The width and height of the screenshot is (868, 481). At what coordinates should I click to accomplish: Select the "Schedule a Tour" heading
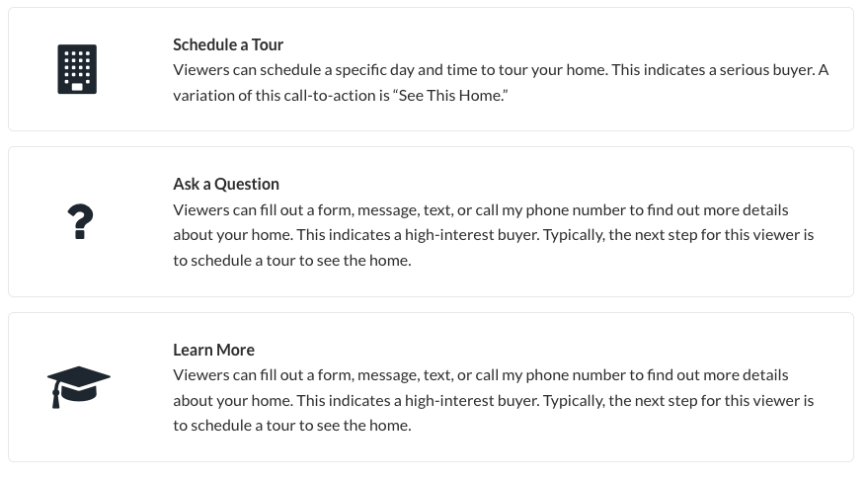[228, 44]
